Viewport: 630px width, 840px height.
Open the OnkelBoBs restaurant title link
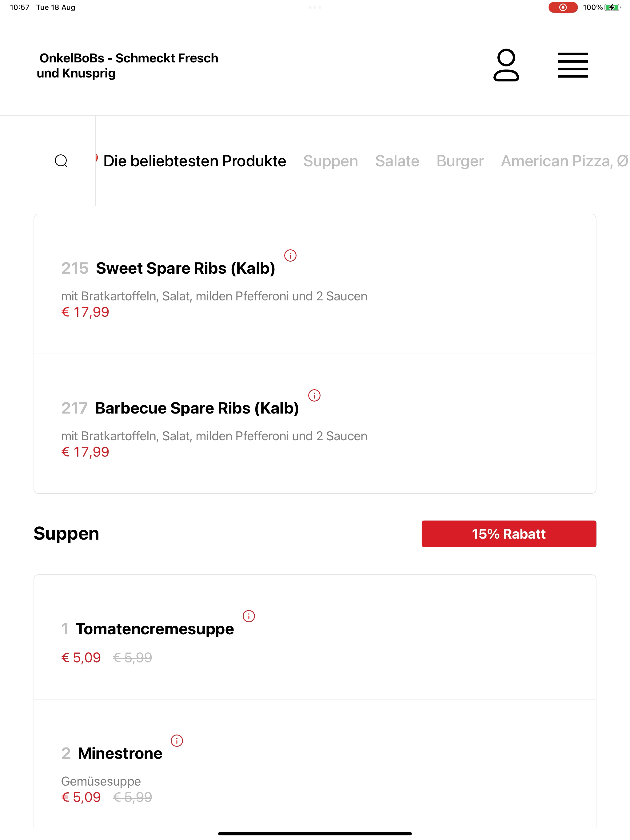pos(127,65)
